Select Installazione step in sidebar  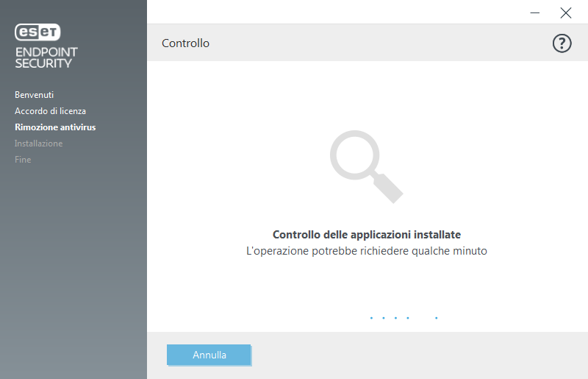coord(39,143)
